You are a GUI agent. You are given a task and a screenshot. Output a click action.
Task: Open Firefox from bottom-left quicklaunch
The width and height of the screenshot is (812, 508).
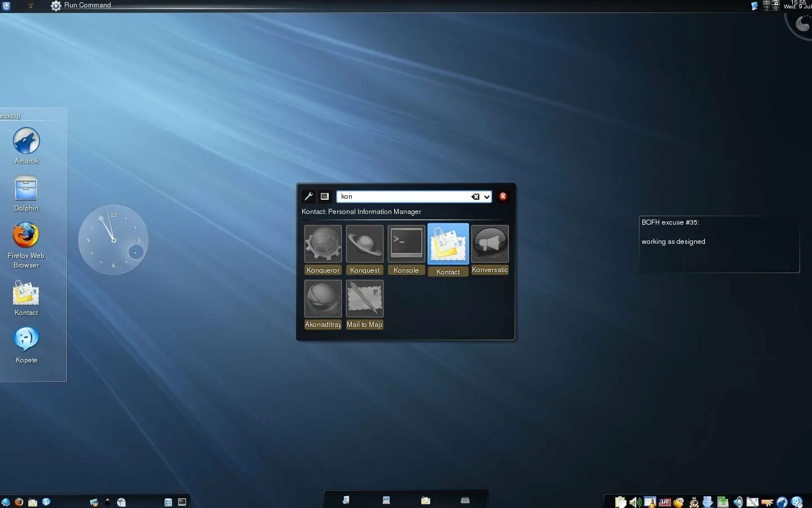[19, 502]
